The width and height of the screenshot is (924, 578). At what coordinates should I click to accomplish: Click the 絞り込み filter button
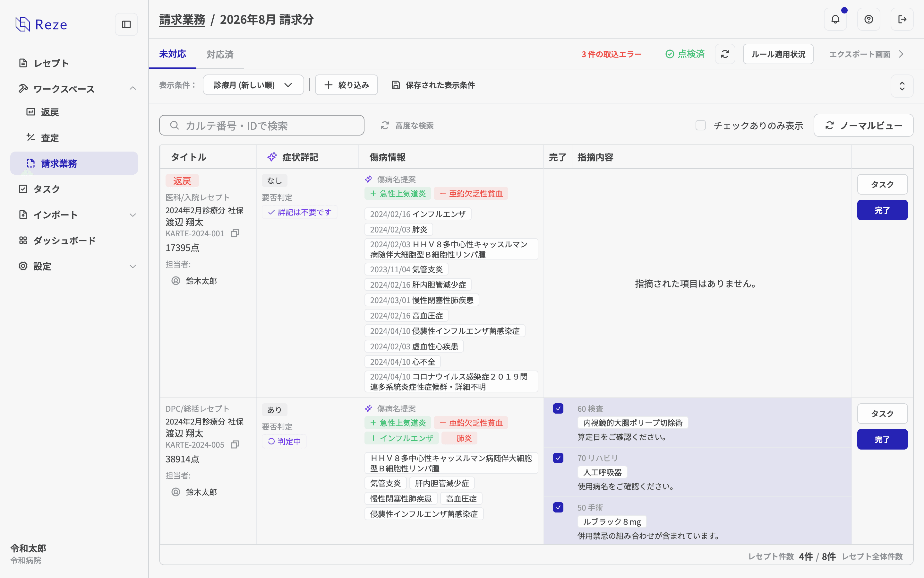click(346, 85)
